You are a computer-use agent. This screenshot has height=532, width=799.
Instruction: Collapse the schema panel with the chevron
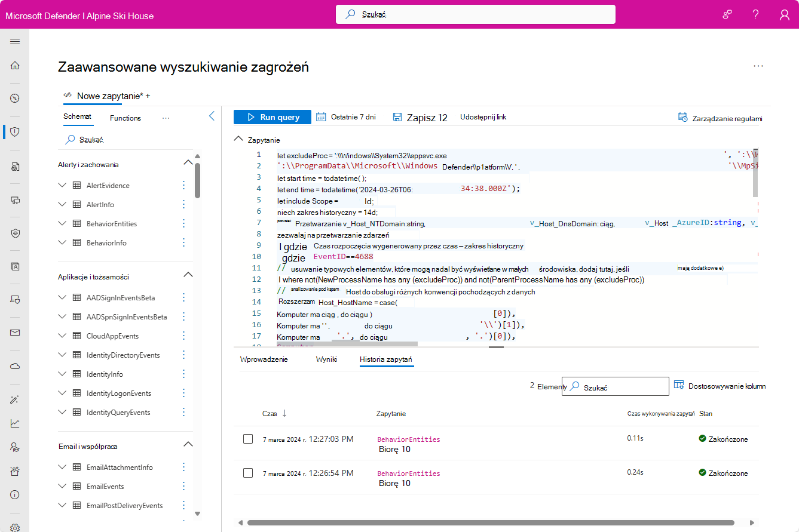pos(212,116)
